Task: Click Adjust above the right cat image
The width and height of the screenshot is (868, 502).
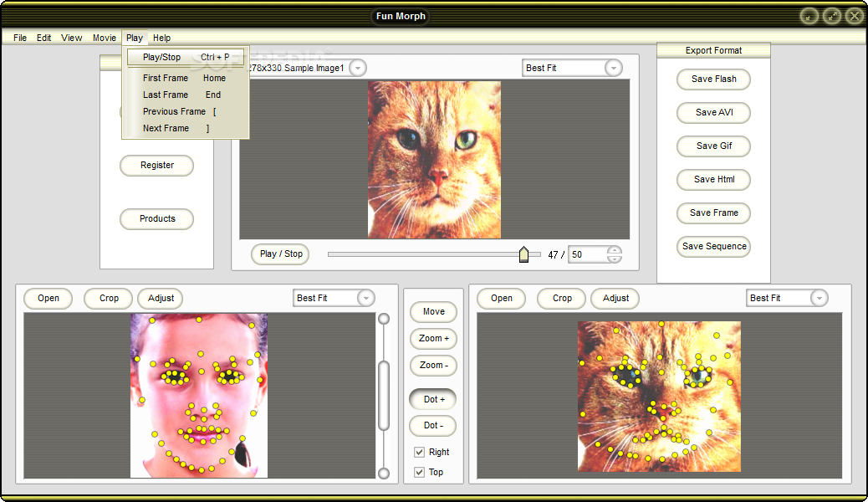Action: coord(615,298)
